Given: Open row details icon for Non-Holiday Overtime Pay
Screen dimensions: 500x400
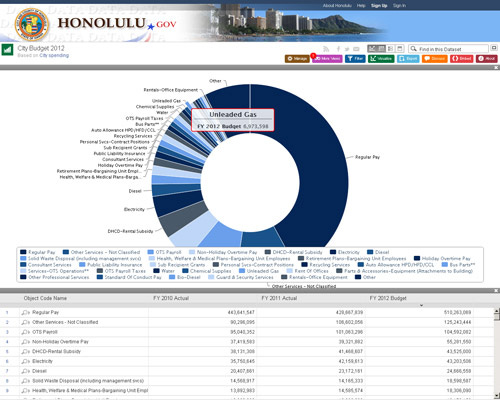Looking at the screenshot, I should [26, 342].
